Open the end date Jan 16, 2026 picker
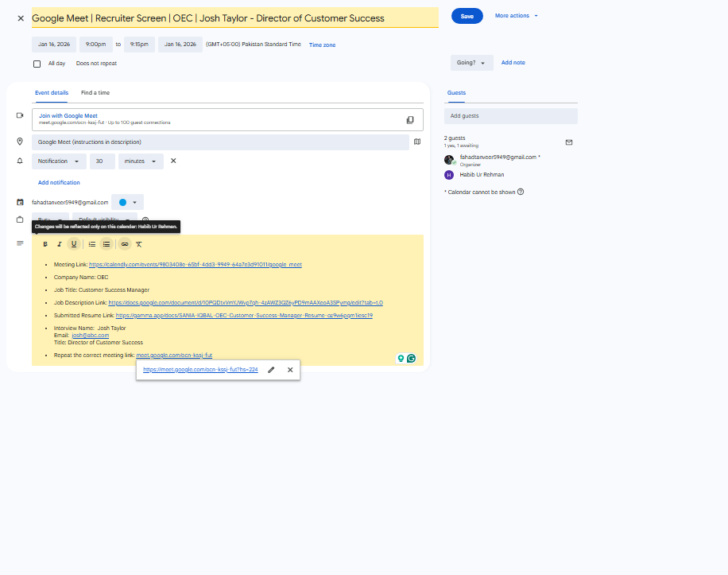 (180, 44)
